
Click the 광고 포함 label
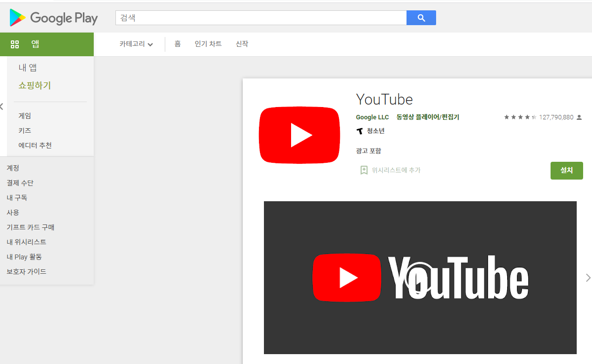369,151
